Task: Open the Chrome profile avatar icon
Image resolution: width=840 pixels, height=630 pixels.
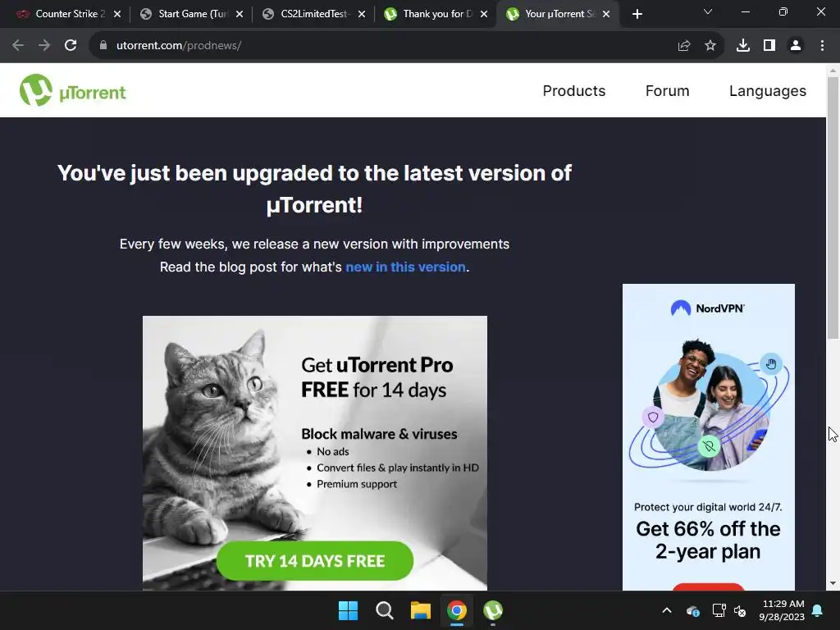Action: point(796,46)
